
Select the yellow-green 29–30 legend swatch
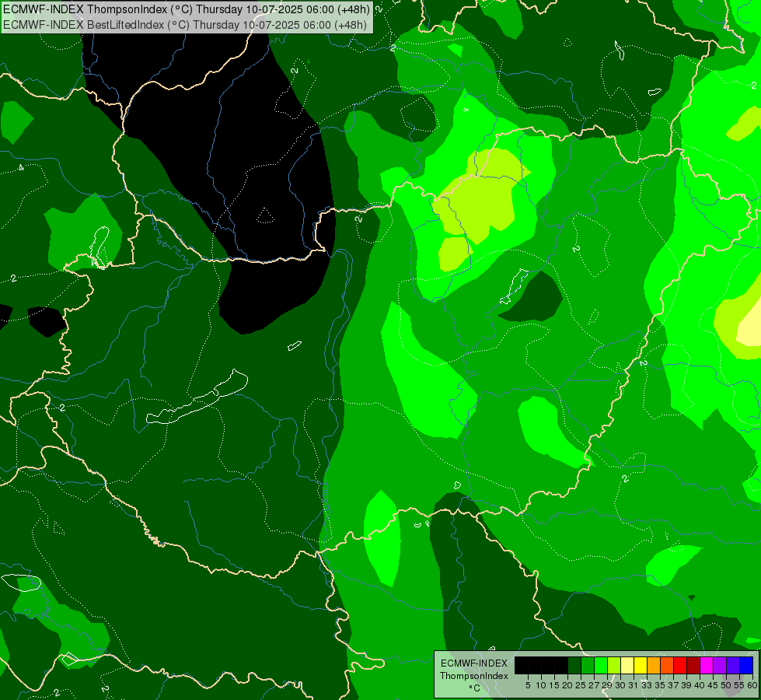click(x=614, y=665)
